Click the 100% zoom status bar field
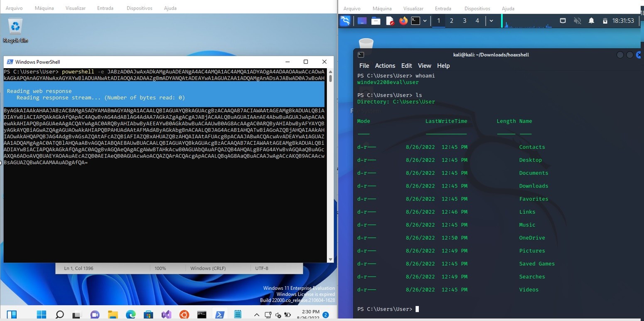The width and height of the screenshot is (644, 321). [160, 268]
